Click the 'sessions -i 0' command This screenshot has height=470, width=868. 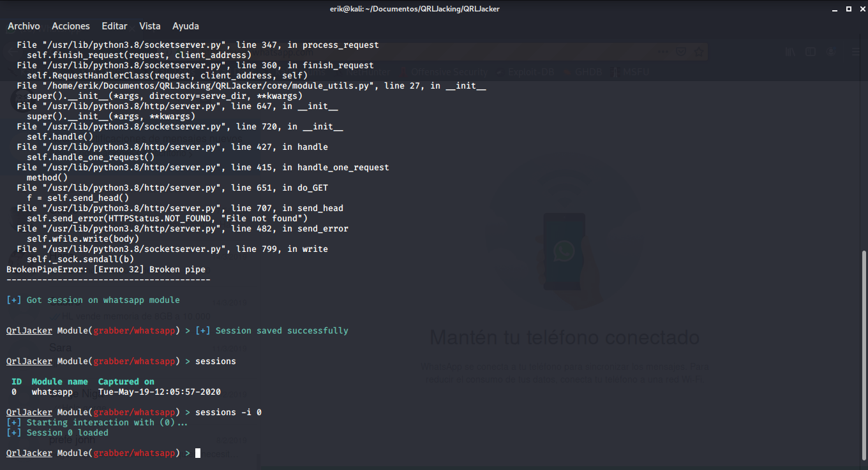coord(228,412)
